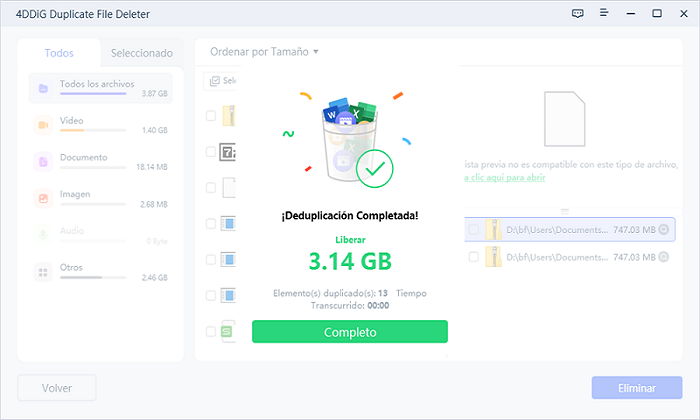The image size is (700, 420).
Task: Check the second 747.03 MB file checkbox
Action: coord(474,257)
